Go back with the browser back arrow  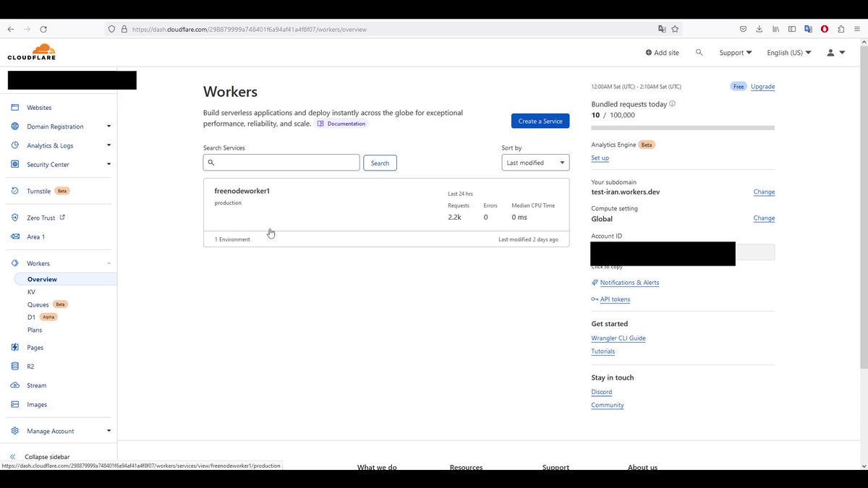(x=11, y=29)
